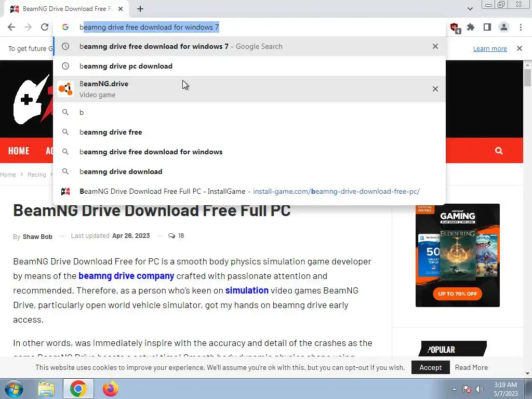Choose 'beamng drive free download for windows' suggestion
Image resolution: width=532 pixels, height=399 pixels.
[x=249, y=152]
